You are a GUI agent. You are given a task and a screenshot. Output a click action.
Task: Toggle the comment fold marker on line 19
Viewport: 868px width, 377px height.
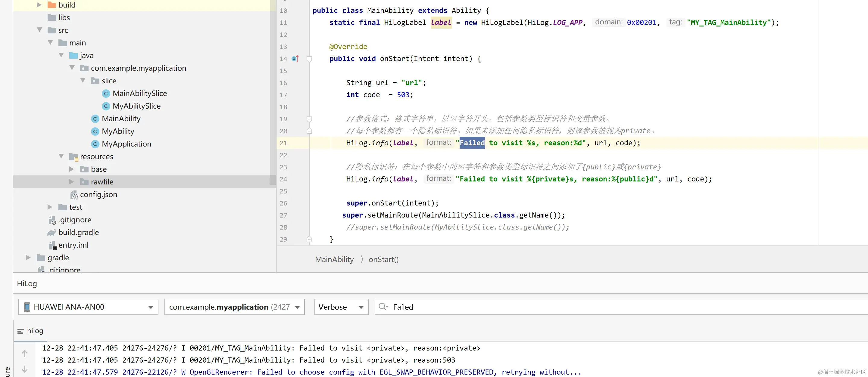pyautogui.click(x=309, y=119)
